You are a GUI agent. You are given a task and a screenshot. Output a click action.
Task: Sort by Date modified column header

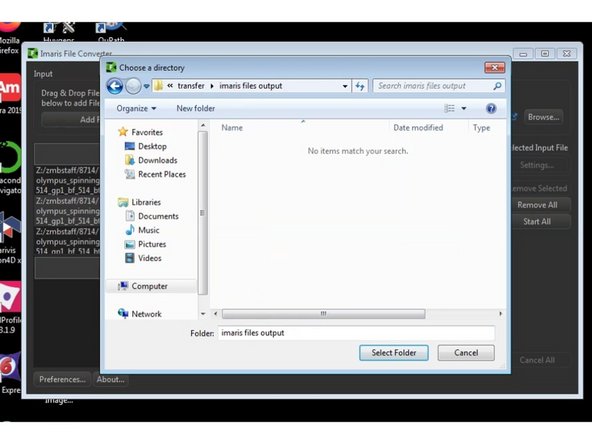(x=418, y=128)
